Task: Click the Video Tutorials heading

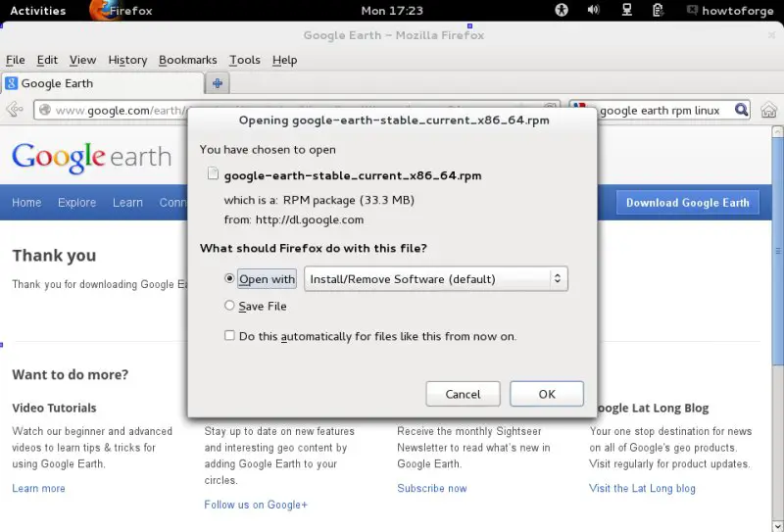Action: [x=54, y=408]
